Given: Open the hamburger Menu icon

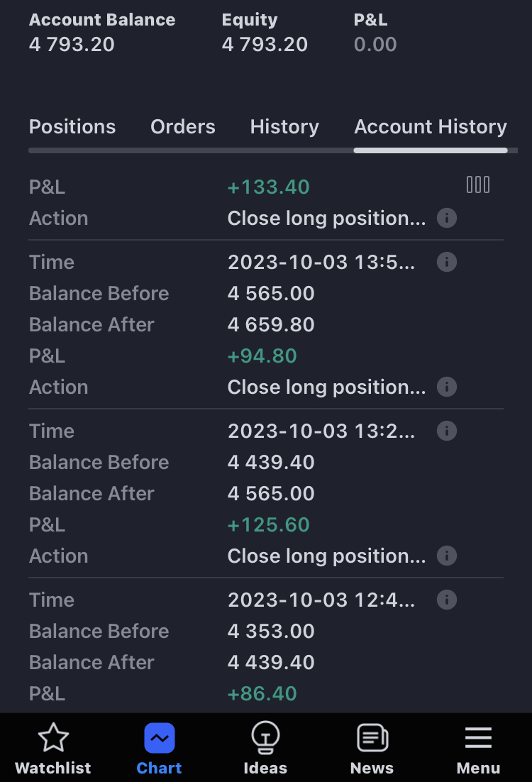Looking at the screenshot, I should [478, 739].
